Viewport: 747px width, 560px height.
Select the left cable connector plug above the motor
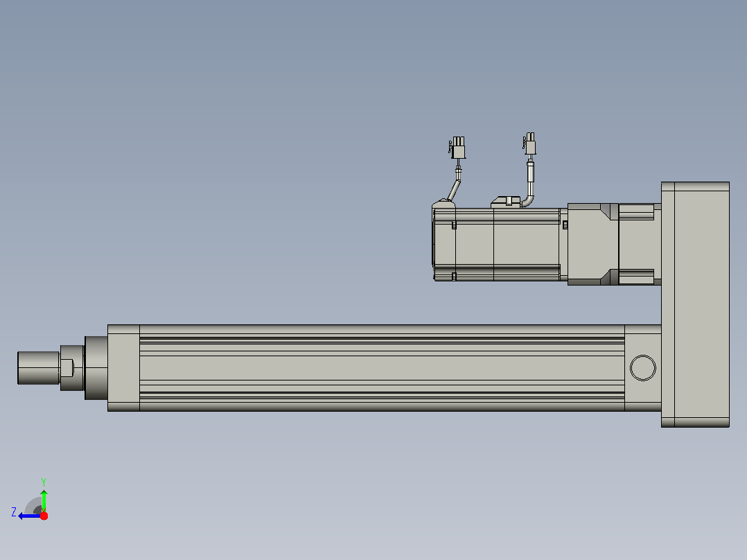point(457,148)
